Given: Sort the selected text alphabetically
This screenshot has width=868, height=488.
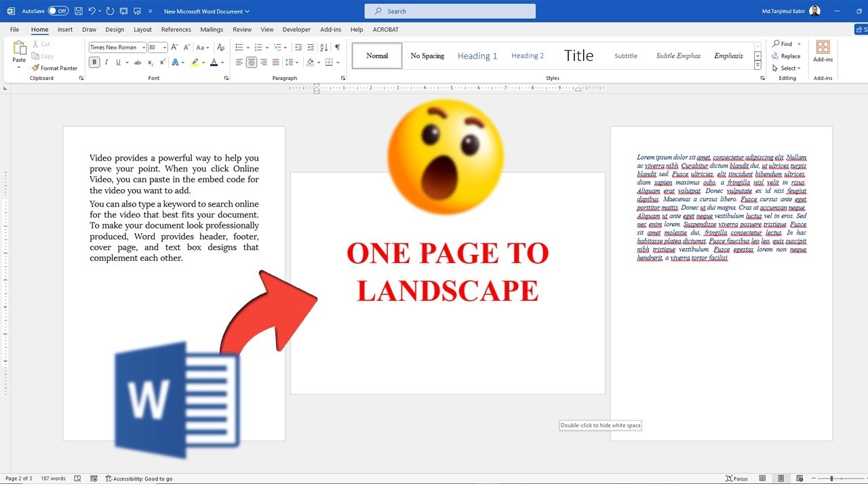Looking at the screenshot, I should (323, 47).
